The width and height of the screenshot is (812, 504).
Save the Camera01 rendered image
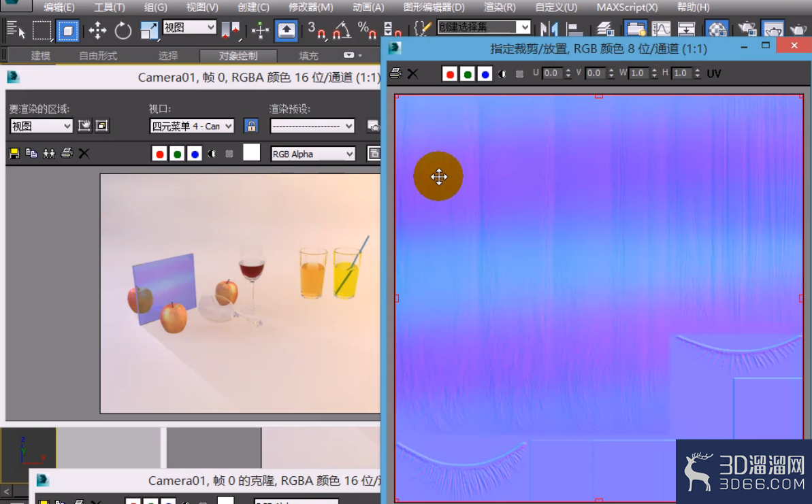(14, 153)
